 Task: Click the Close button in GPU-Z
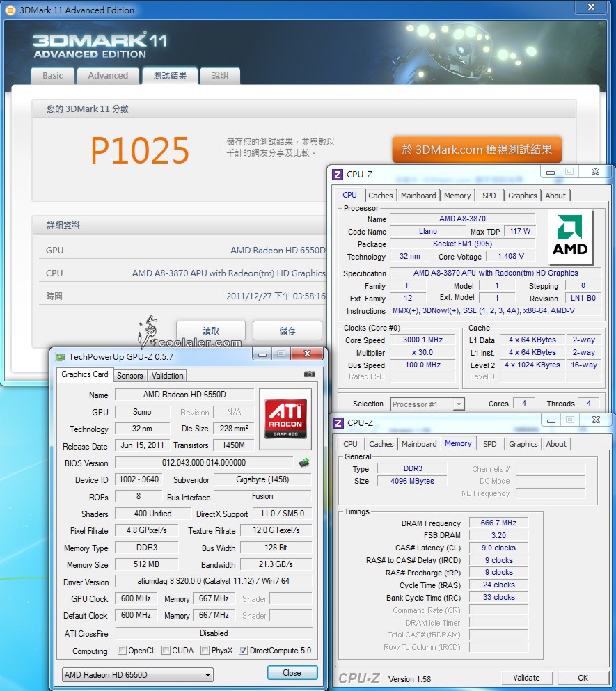(x=292, y=673)
